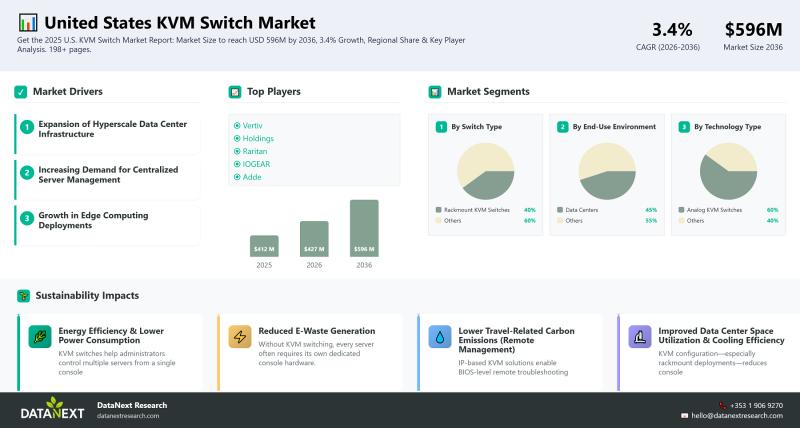Click the green checkmark icon by Market Drivers
Image resolution: width=800 pixels, height=428 pixels.
[x=20, y=92]
